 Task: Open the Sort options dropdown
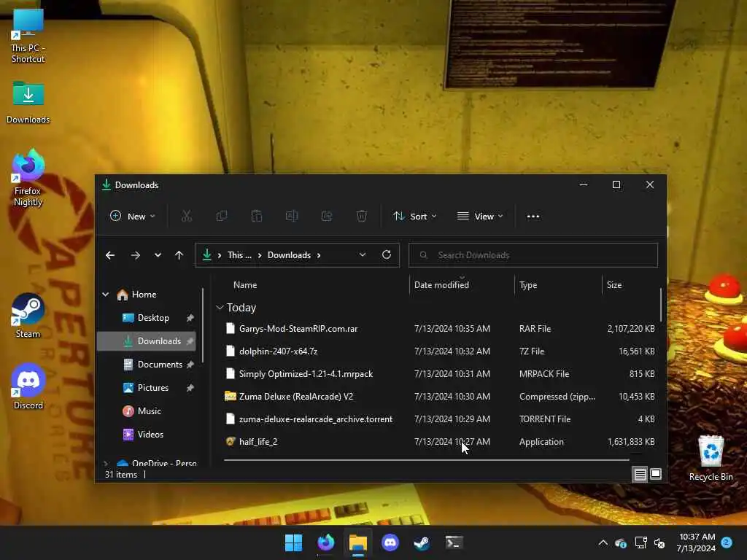[x=414, y=216]
